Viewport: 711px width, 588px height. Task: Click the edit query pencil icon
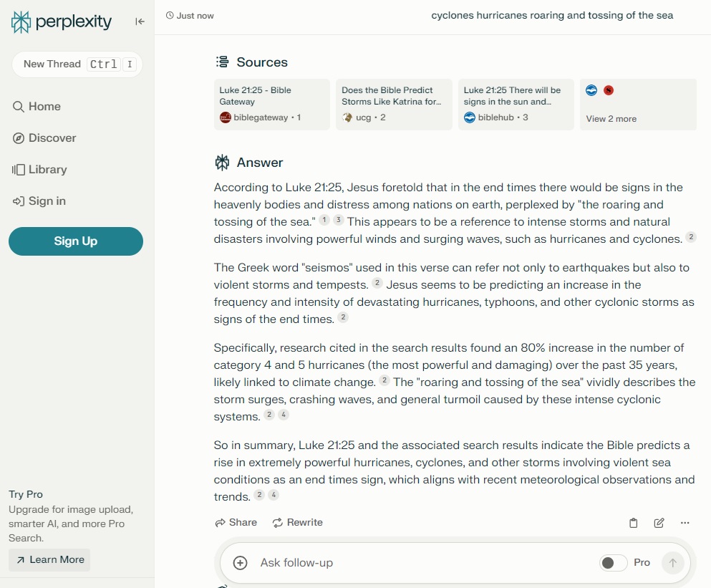pos(659,523)
